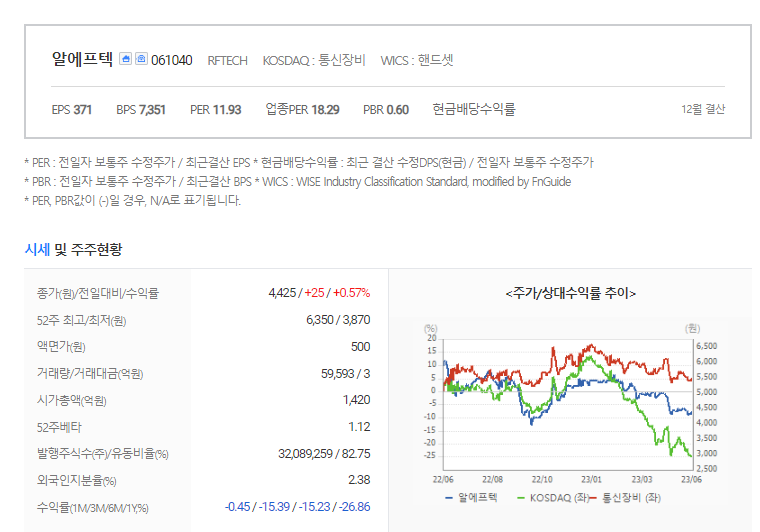Click KOSDAQ : 통신장비 sector label
The width and height of the screenshot is (760, 532).
pos(314,60)
